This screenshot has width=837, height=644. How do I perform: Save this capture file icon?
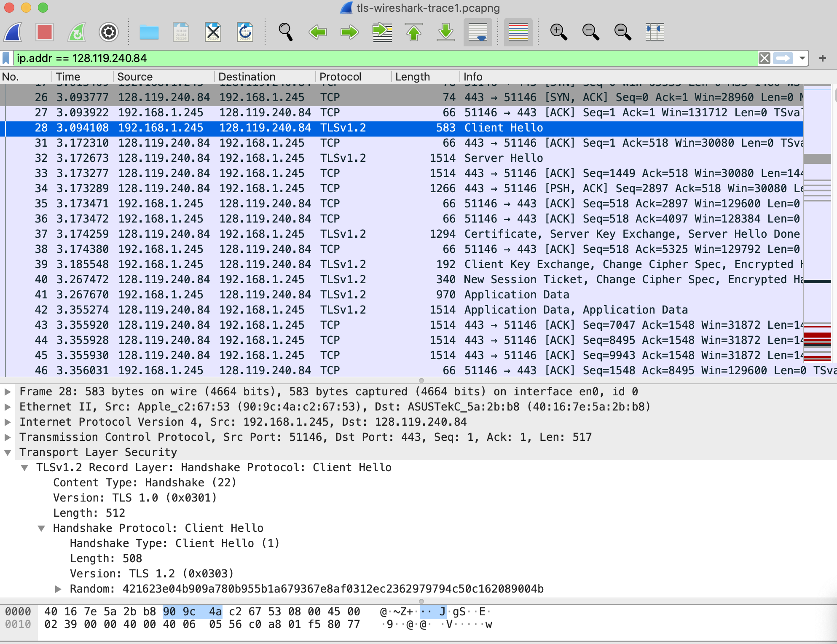coord(181,32)
